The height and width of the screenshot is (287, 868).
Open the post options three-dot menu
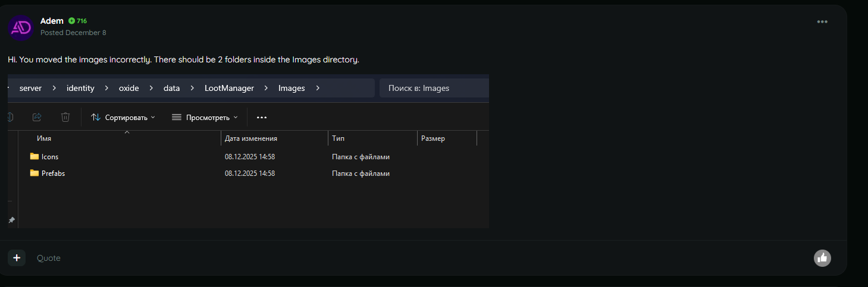click(x=822, y=22)
